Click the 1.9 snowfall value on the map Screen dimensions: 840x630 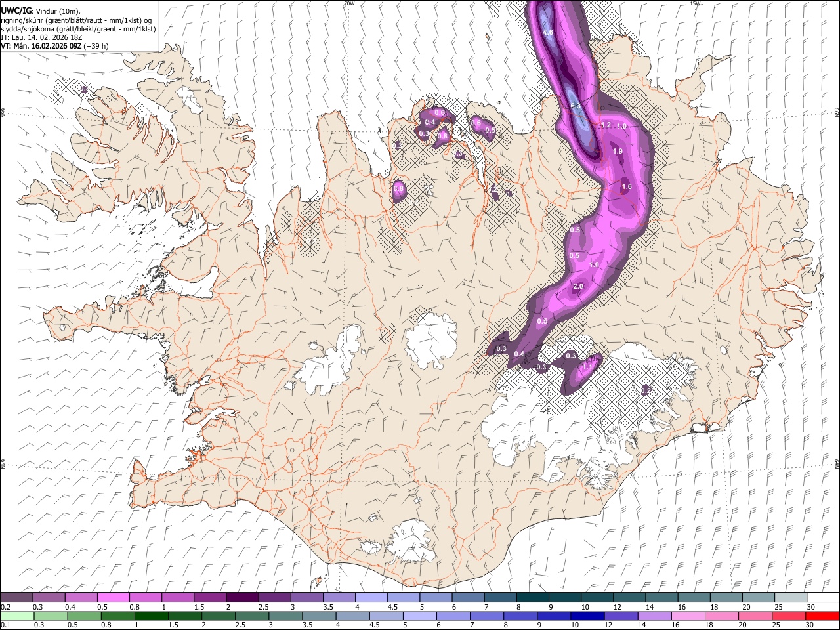618,151
